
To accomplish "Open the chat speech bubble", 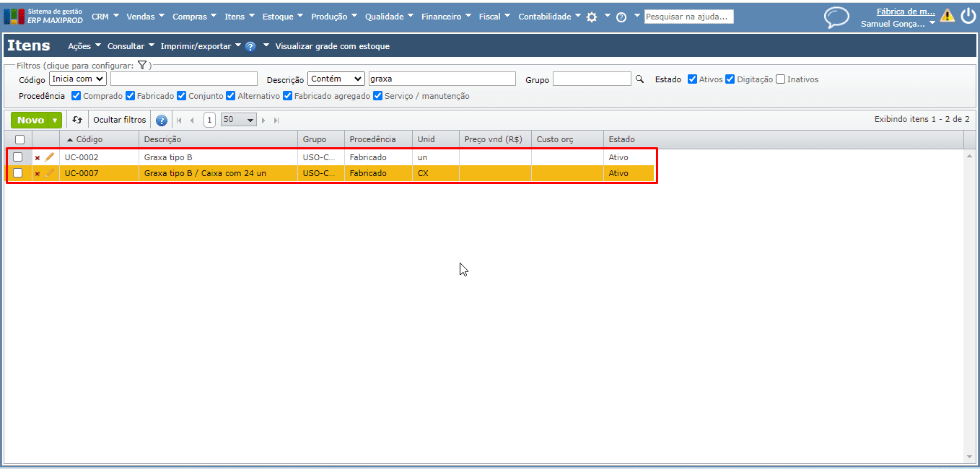I will coord(836,17).
